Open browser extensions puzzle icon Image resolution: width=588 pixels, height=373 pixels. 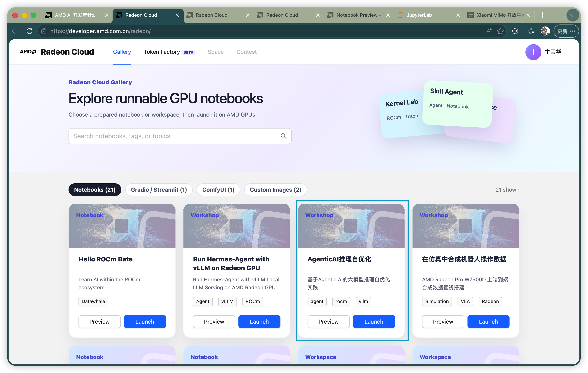click(x=515, y=31)
